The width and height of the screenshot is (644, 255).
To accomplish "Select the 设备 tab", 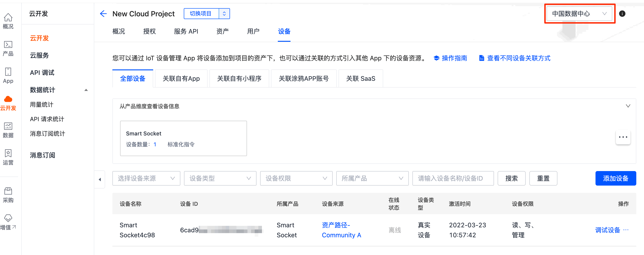I will pos(284,32).
